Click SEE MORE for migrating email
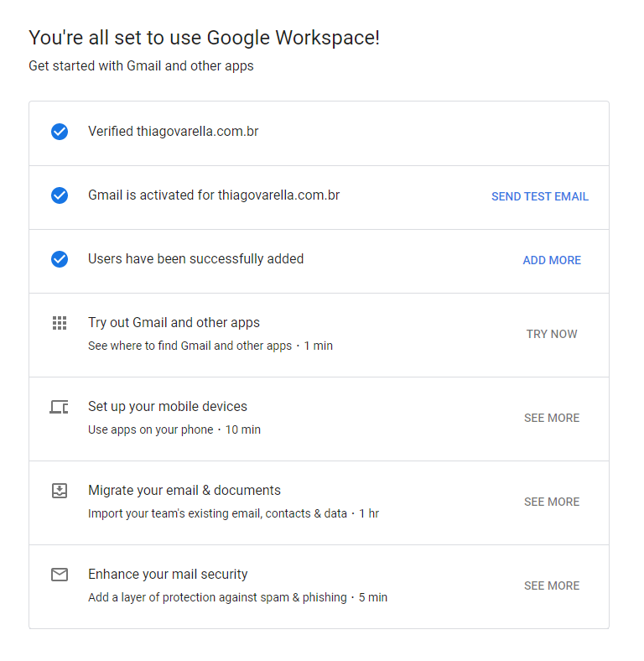Viewport: 644px width, 661px height. point(552,502)
